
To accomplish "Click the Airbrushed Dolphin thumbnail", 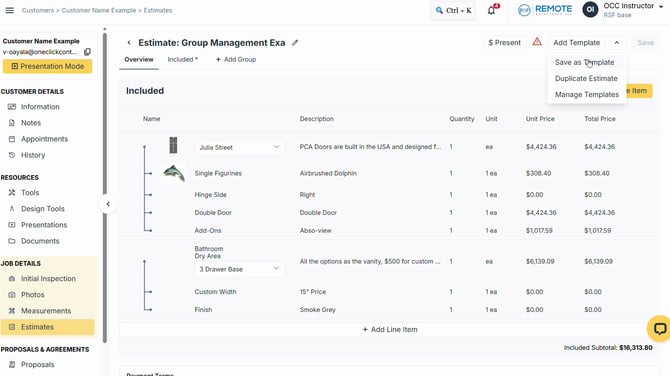I will click(x=174, y=173).
